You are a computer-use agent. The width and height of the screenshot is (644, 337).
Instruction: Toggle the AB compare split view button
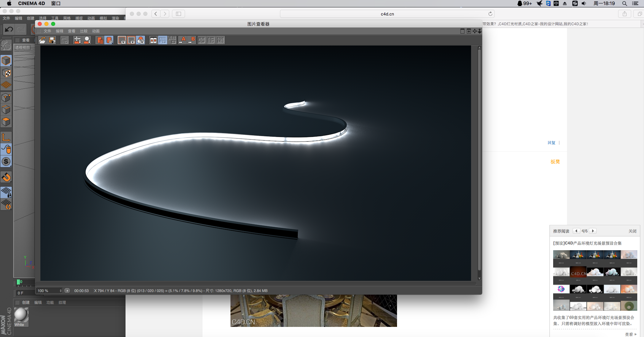click(x=153, y=40)
